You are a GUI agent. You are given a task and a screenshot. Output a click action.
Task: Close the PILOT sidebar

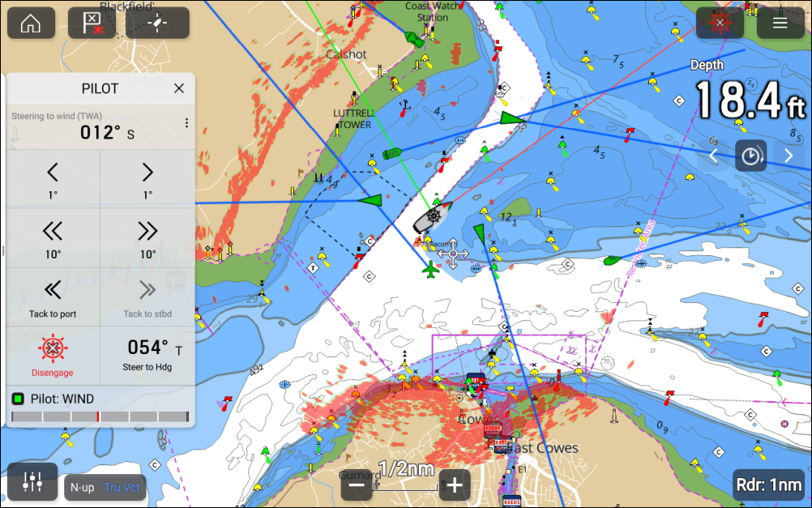click(179, 88)
